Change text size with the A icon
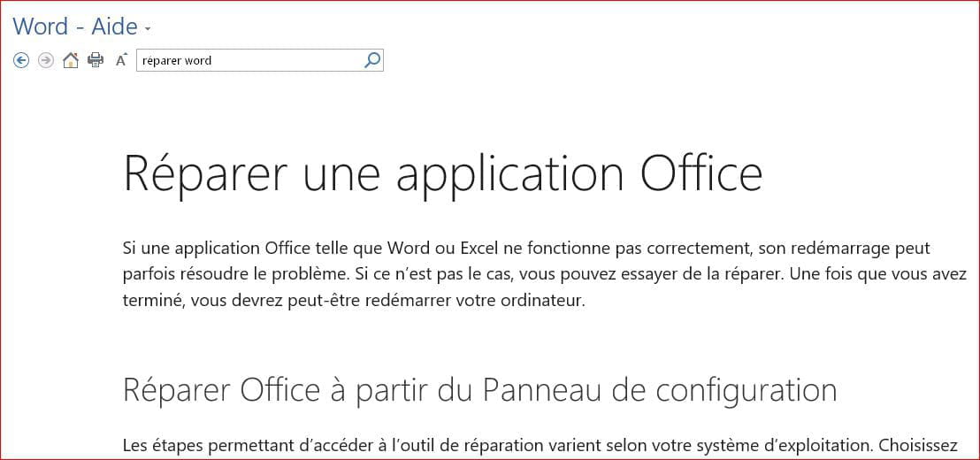Image resolution: width=980 pixels, height=460 pixels. [x=121, y=60]
